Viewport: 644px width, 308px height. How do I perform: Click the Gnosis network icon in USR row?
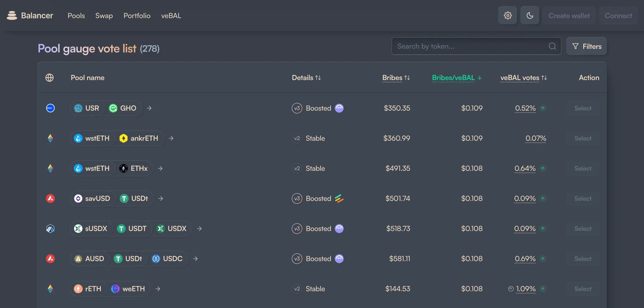50,108
